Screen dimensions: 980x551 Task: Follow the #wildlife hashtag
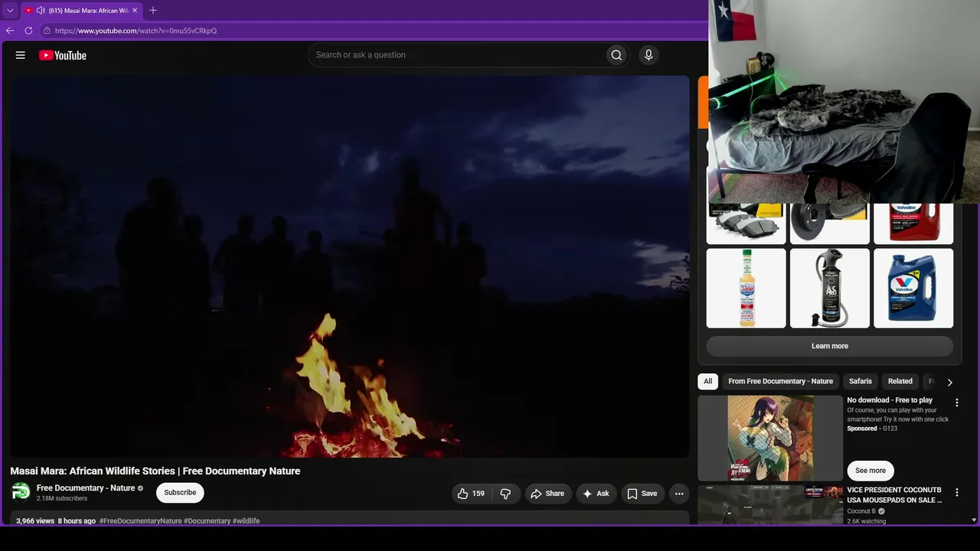point(247,521)
